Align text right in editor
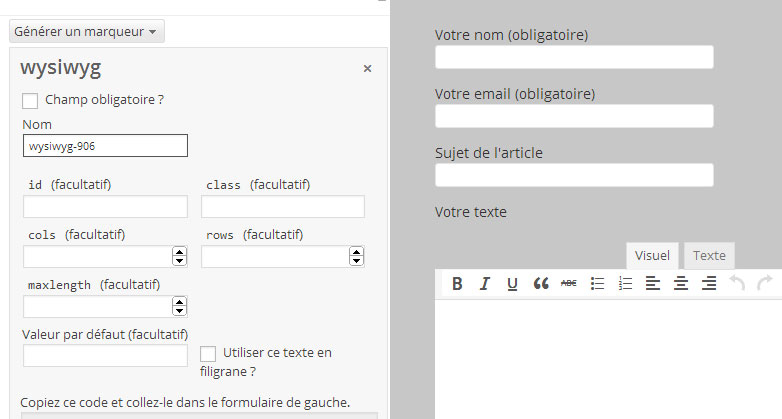Viewport: 782px width, 419px height. point(709,284)
